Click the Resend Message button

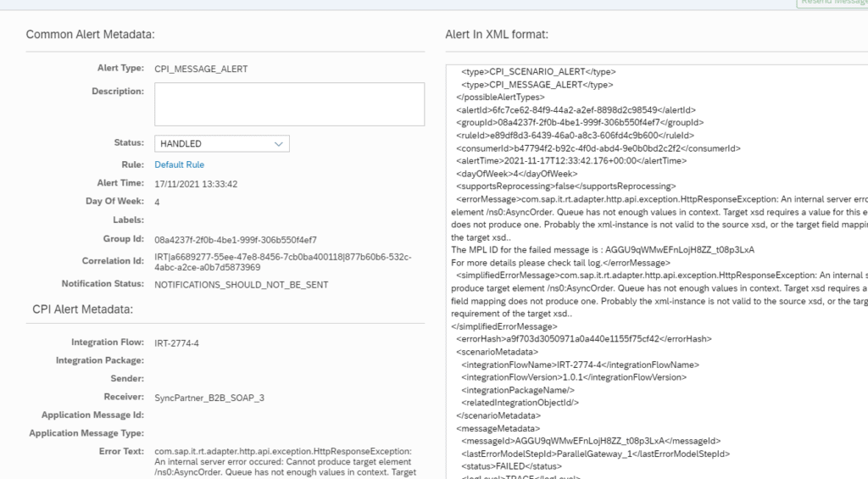click(832, 3)
